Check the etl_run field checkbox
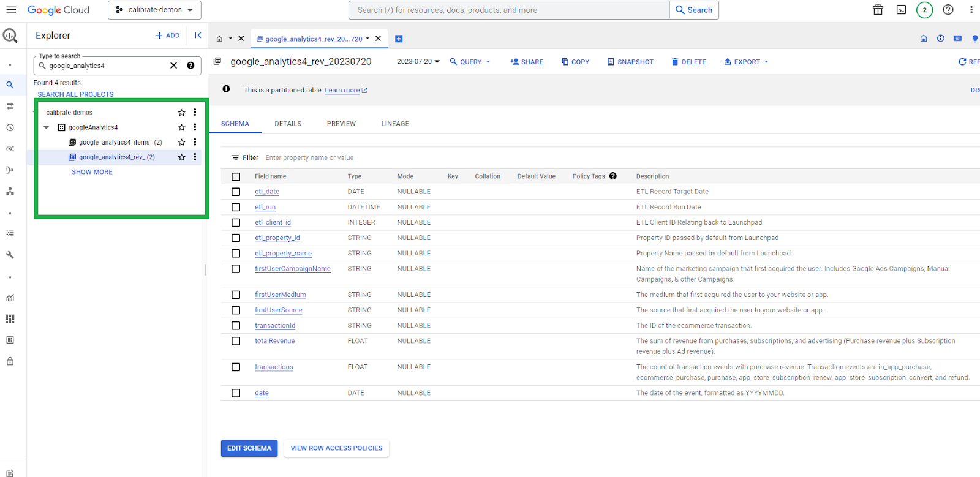The image size is (980, 477). pyautogui.click(x=236, y=208)
